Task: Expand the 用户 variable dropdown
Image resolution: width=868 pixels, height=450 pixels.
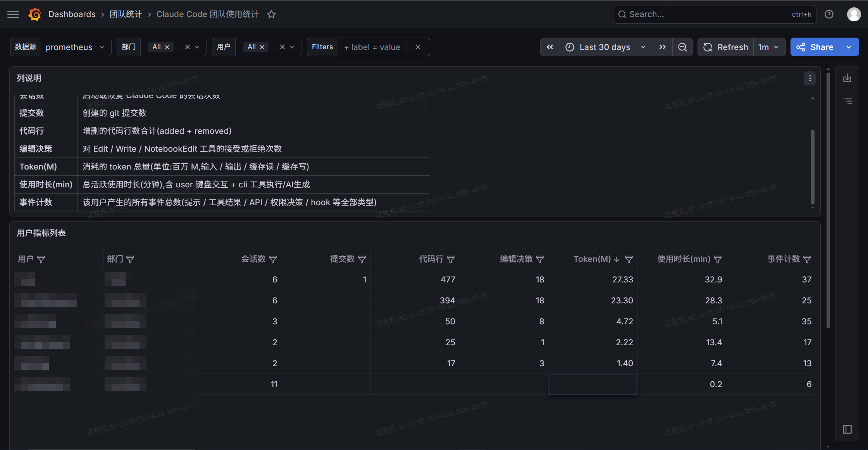Action: (292, 47)
